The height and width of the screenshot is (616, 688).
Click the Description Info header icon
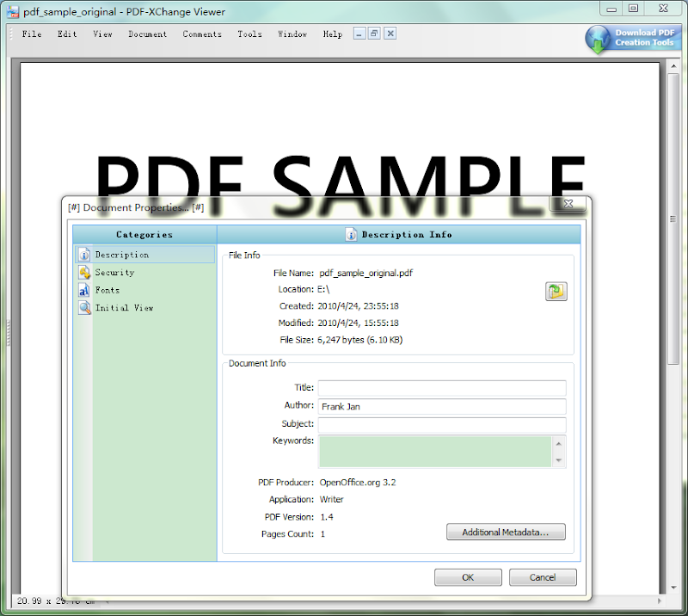tap(351, 235)
